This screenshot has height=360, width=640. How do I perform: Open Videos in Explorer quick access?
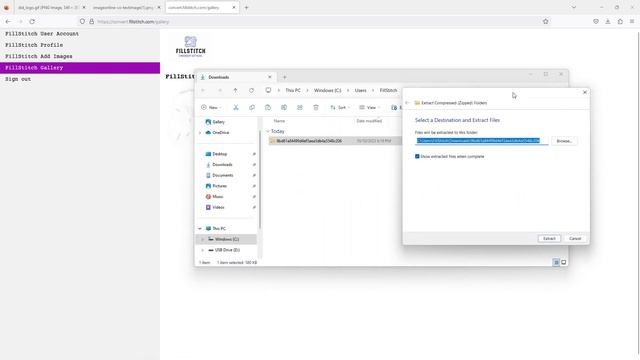(x=215, y=207)
